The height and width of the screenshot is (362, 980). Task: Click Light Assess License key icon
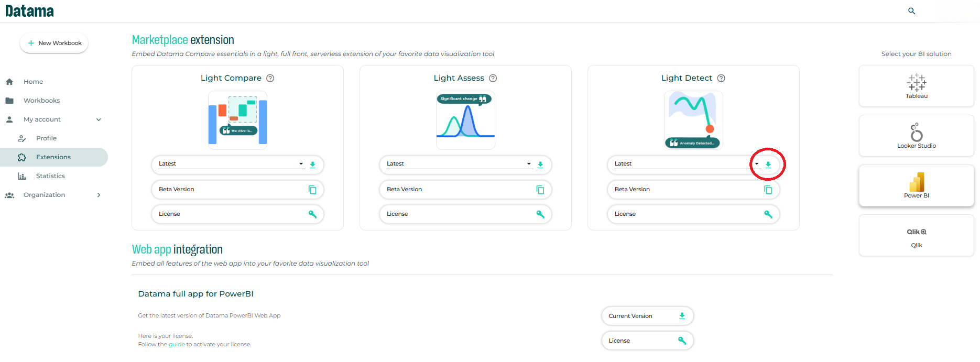[x=540, y=214]
